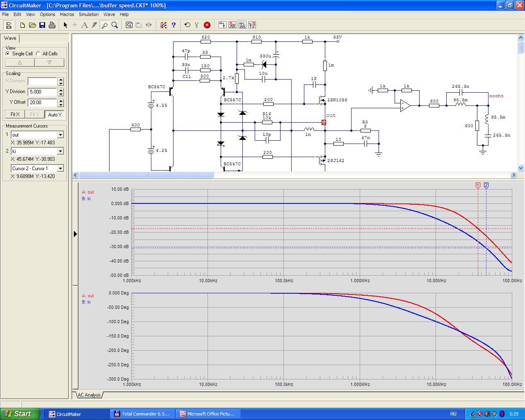Click the Start button on the taskbar

click(20, 414)
